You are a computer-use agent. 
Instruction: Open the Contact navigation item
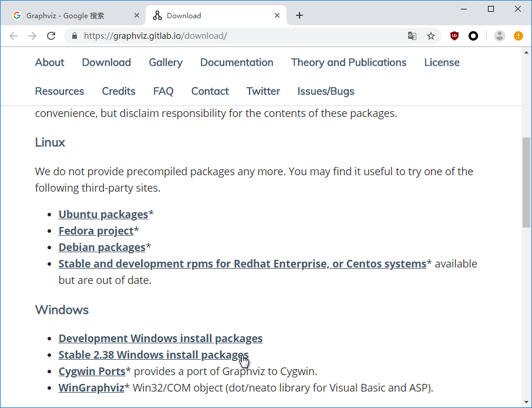[x=210, y=91]
